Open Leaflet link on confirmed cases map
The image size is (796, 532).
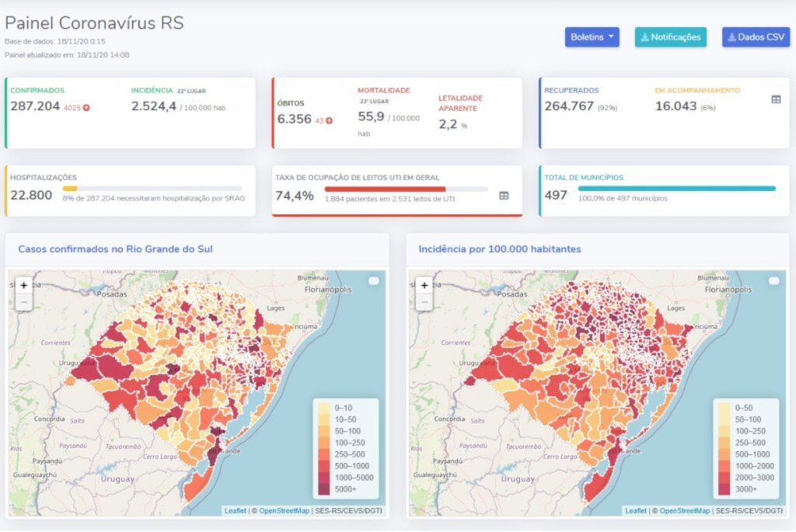click(x=234, y=510)
